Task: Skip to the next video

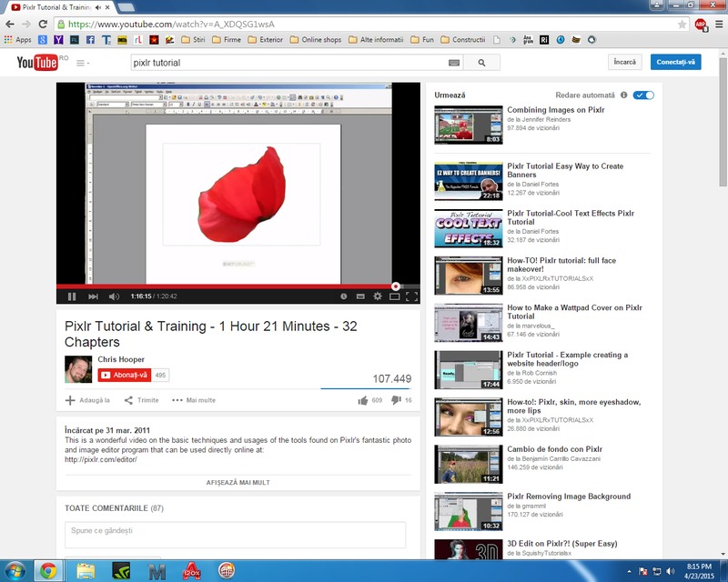Action: [x=93, y=296]
